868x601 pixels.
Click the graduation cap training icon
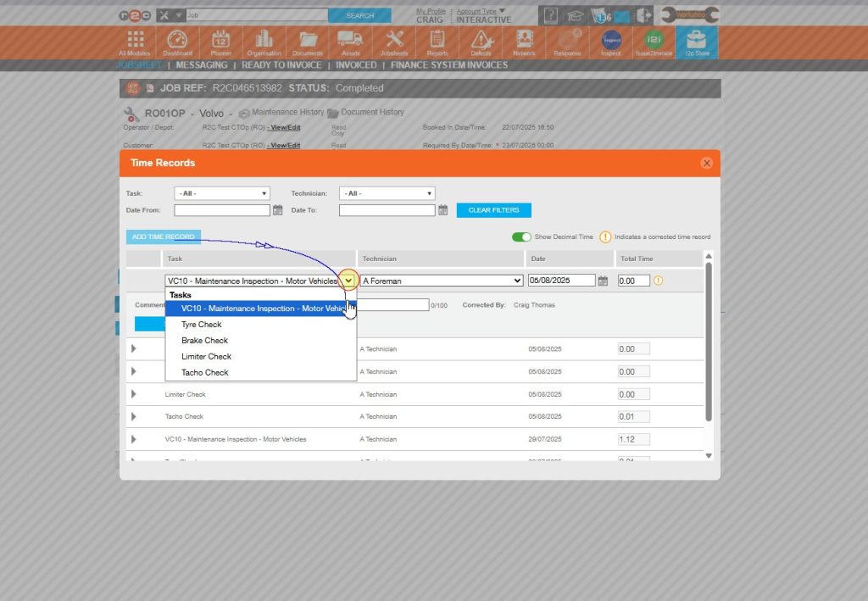(x=576, y=16)
